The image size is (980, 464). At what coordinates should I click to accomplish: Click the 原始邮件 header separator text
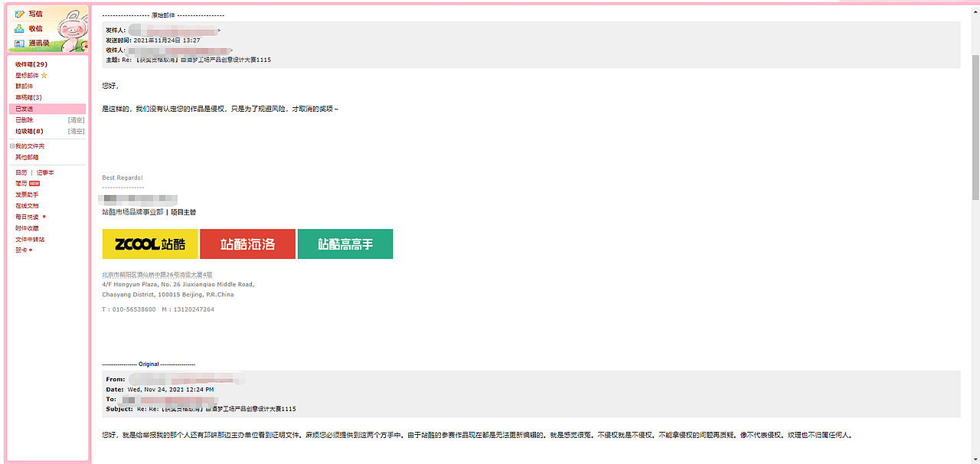point(163,15)
